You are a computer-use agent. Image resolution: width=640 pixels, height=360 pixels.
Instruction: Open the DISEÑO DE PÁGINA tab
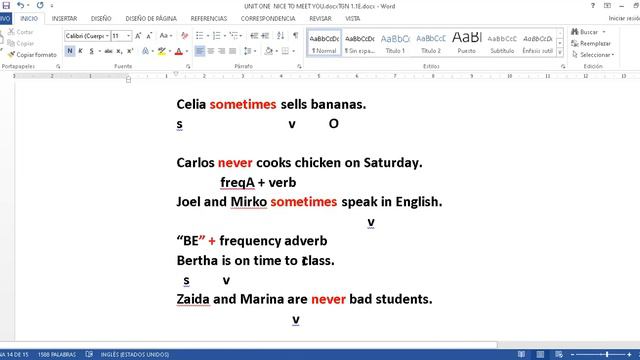click(x=151, y=18)
